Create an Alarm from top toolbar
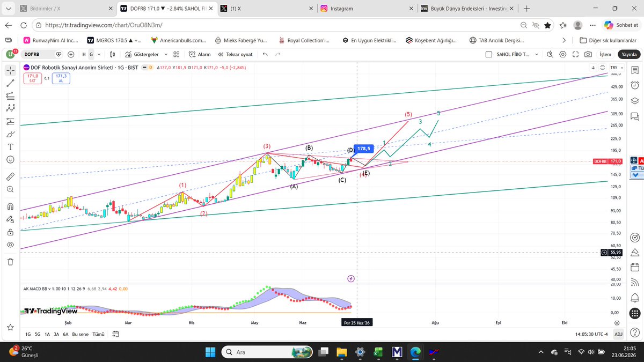 click(200, 54)
